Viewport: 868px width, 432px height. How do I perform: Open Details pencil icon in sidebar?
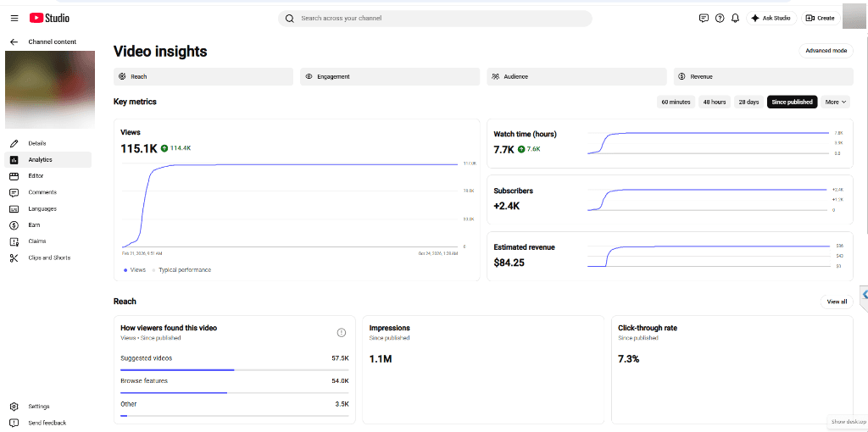(14, 143)
